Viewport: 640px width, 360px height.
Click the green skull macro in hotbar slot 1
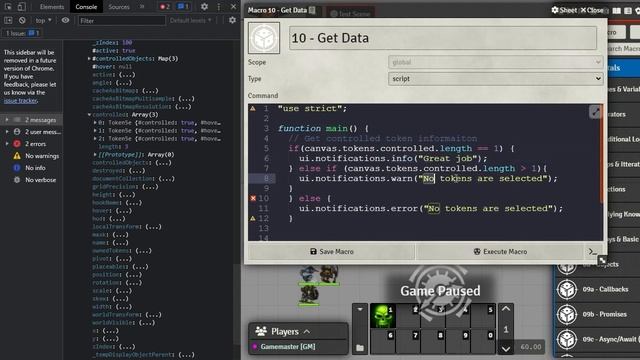coord(383,316)
